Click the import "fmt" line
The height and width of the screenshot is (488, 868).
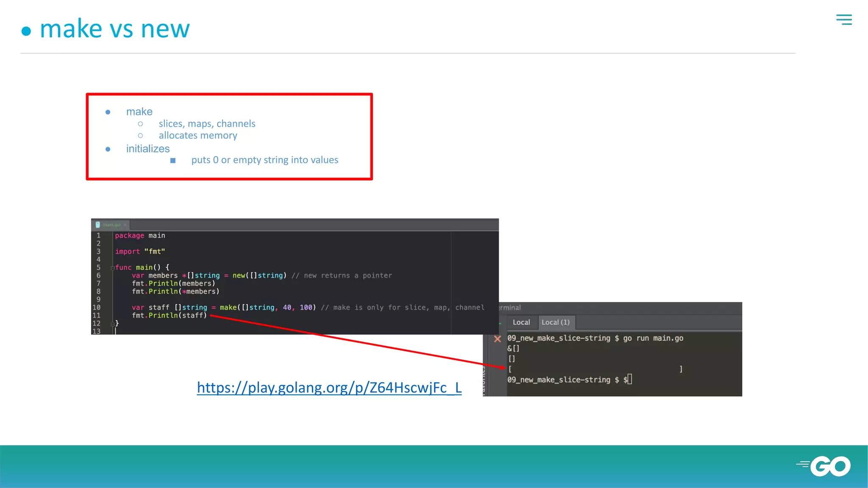pos(140,252)
